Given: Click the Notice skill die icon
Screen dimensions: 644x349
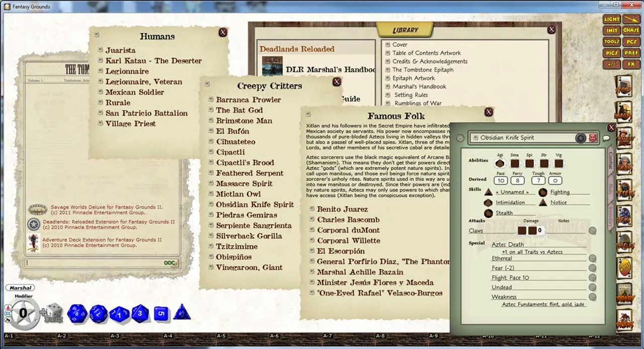Looking at the screenshot, I should [x=543, y=202].
